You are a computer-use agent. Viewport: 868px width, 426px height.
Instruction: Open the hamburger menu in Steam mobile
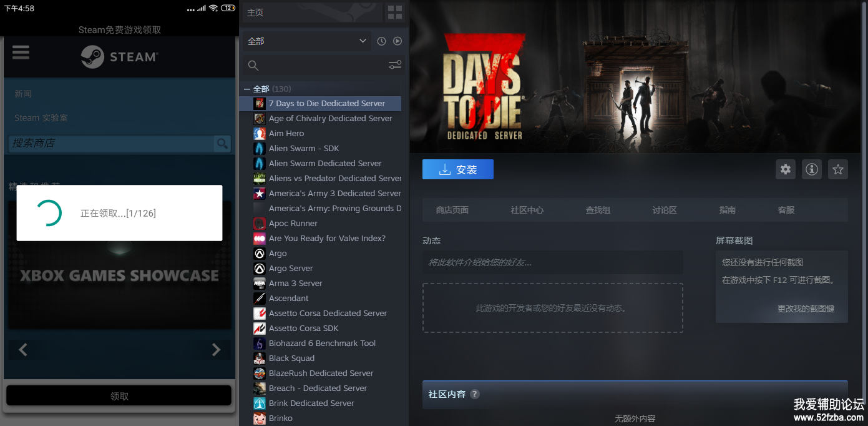point(21,52)
